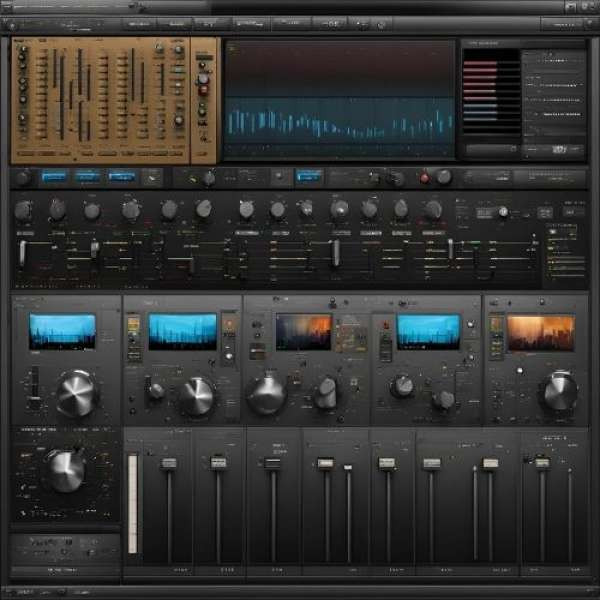Click the dark knob right of the red record button

pyautogui.click(x=443, y=177)
